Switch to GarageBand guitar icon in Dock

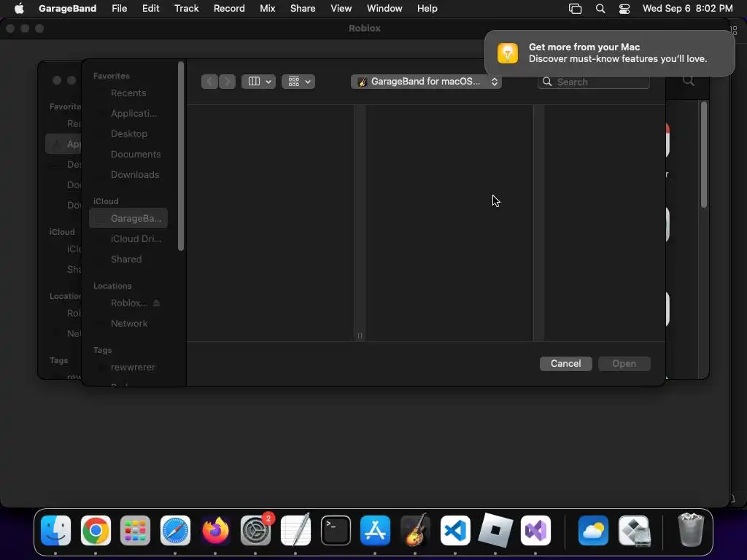pyautogui.click(x=415, y=530)
